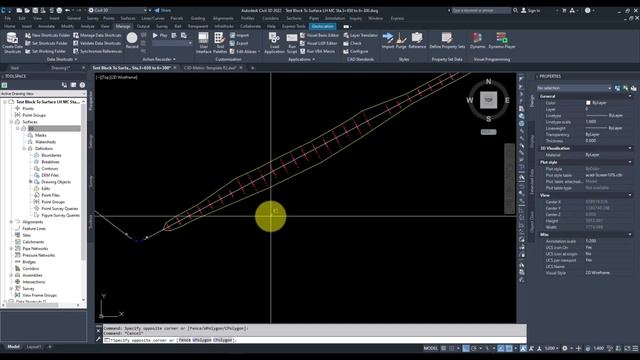
Task: Switch to the Start drawing tab
Action: [15, 68]
